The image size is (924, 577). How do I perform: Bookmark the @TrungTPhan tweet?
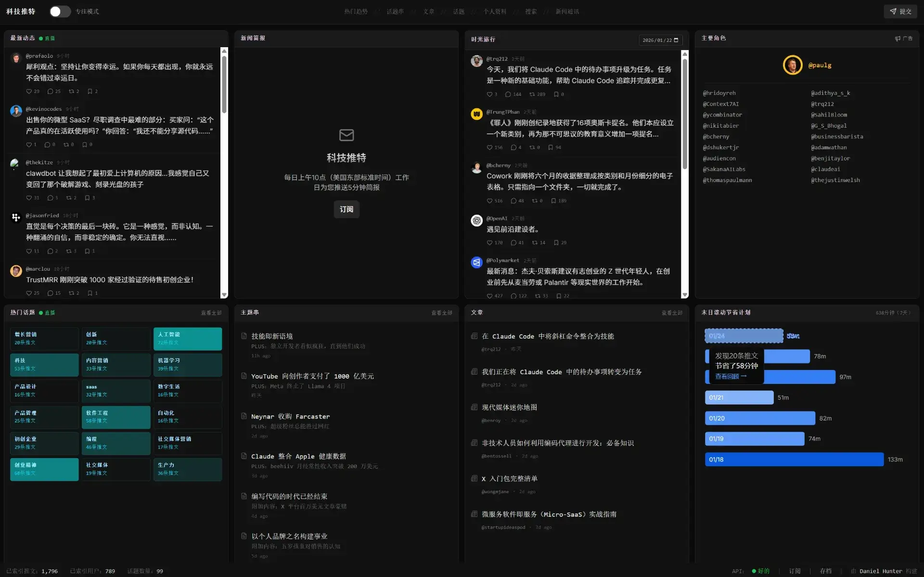(x=551, y=147)
